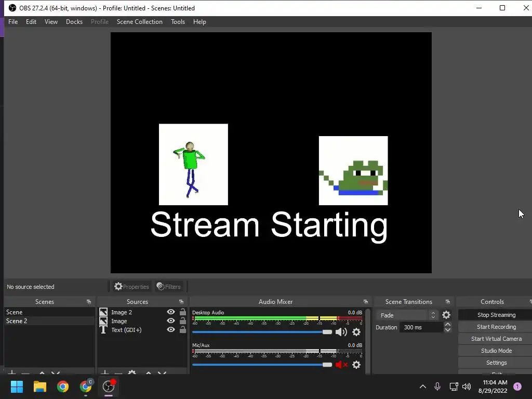Open the View menu

pyautogui.click(x=51, y=22)
